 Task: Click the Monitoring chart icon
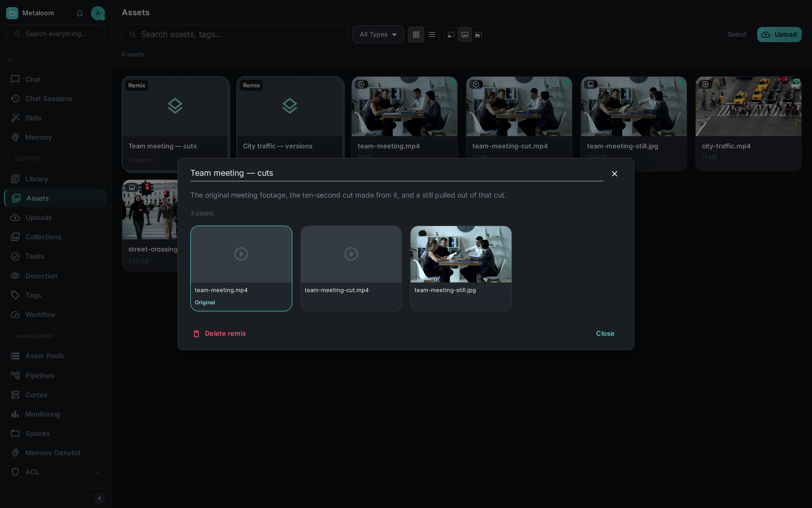coord(15,414)
